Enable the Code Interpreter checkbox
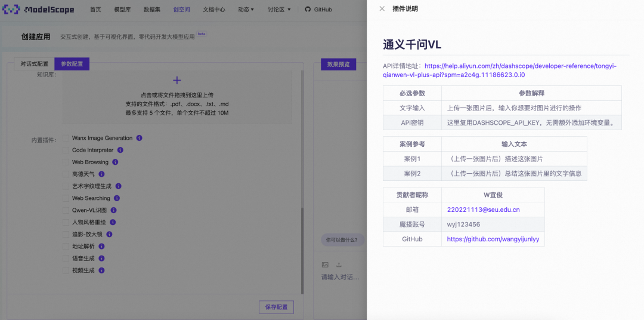 tap(66, 150)
